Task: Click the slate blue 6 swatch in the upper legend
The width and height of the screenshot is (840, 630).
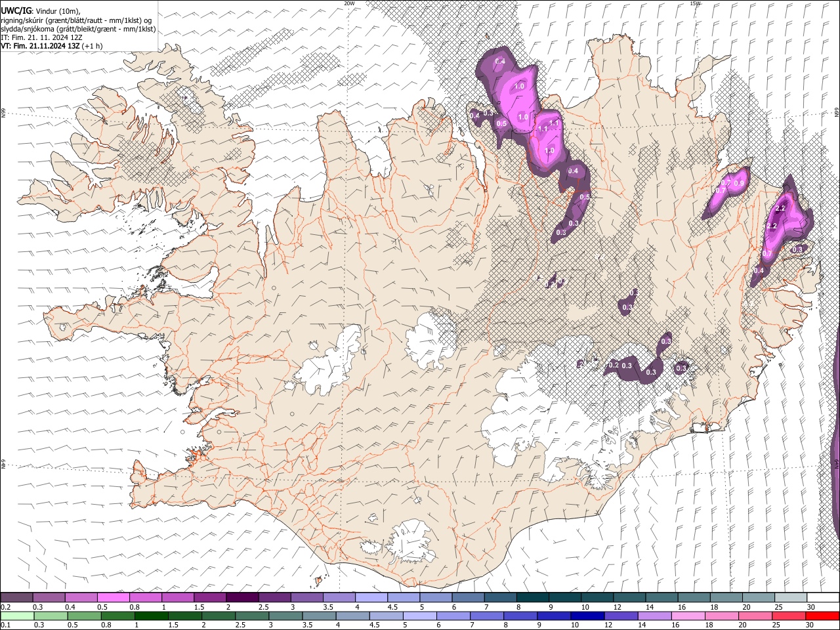Action: [x=468, y=598]
